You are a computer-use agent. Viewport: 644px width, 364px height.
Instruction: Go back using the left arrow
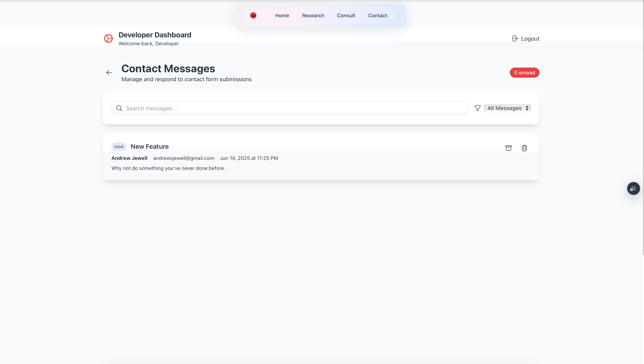pos(109,73)
